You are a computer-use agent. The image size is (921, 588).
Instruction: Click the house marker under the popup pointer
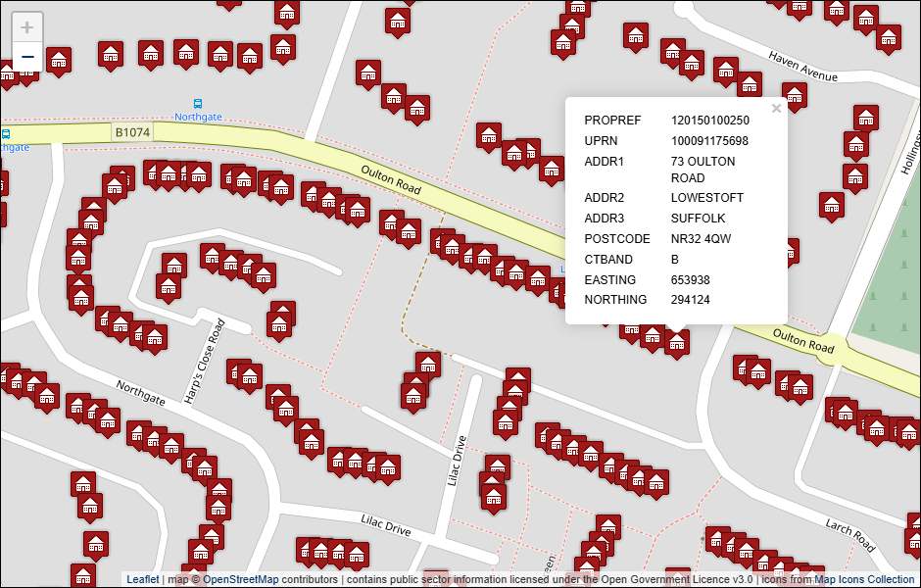point(676,342)
